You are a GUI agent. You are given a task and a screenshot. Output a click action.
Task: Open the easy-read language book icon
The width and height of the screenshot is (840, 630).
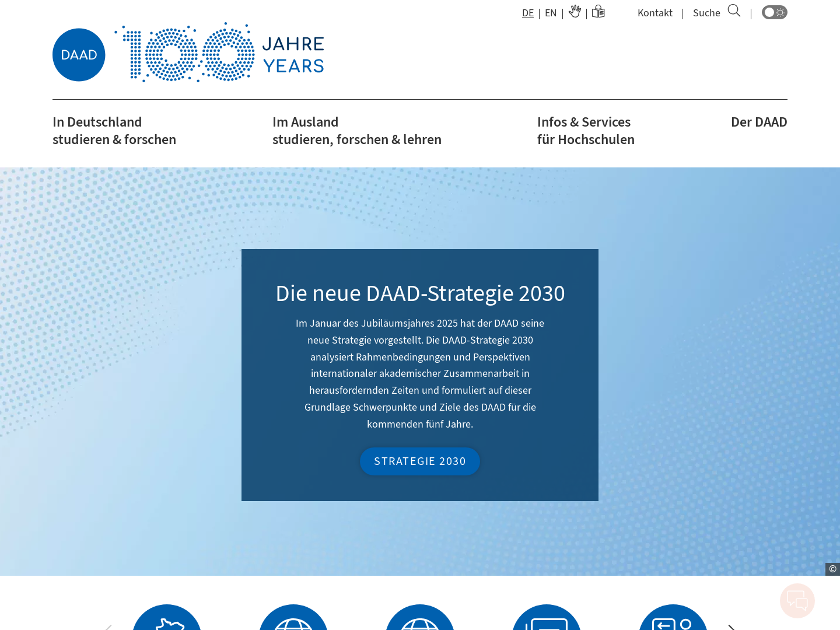598,12
